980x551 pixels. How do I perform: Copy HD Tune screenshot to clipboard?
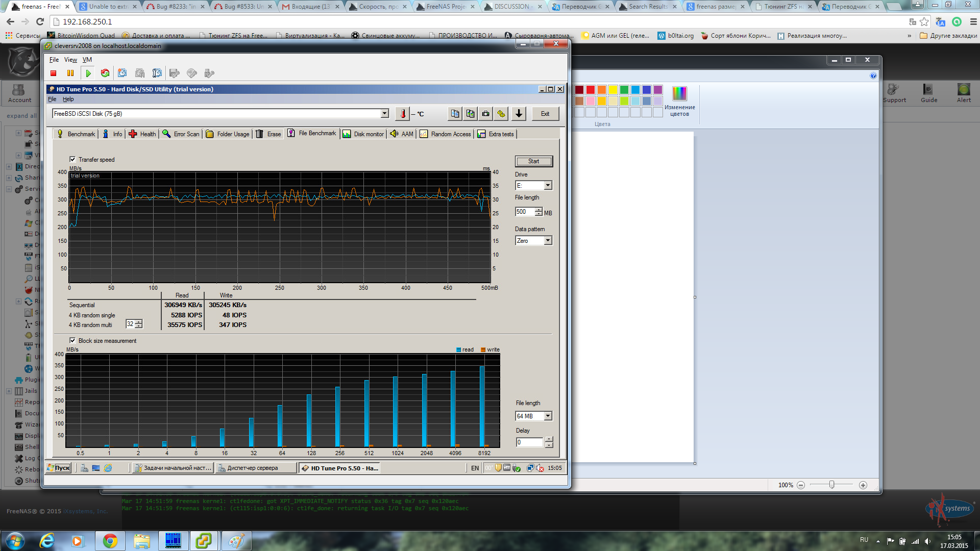[470, 114]
